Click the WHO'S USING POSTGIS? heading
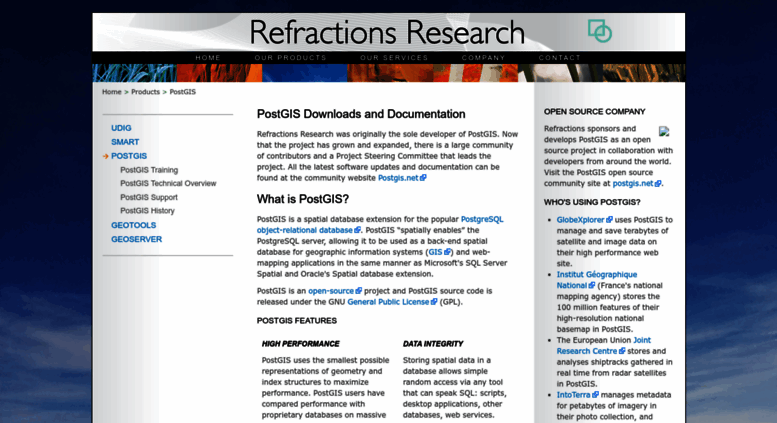Screen dimensions: 777x423 592,202
